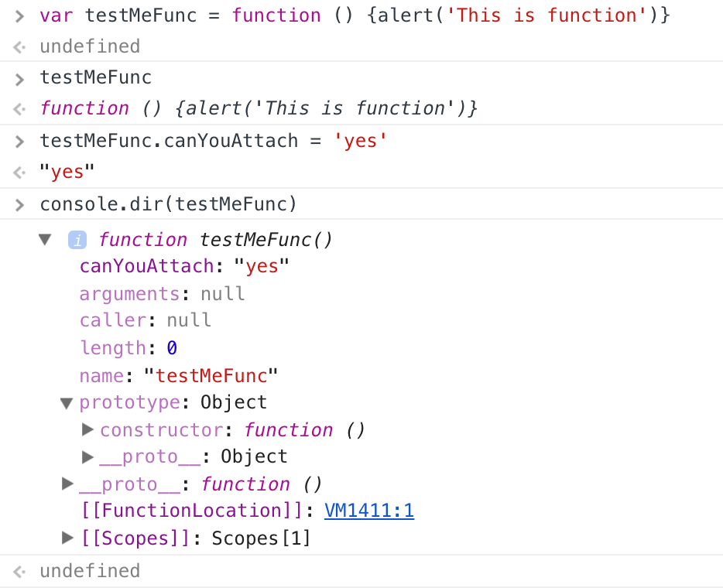This screenshot has height=588, width=723.
Task: Click the bottom undefined output line
Action: click(90, 571)
